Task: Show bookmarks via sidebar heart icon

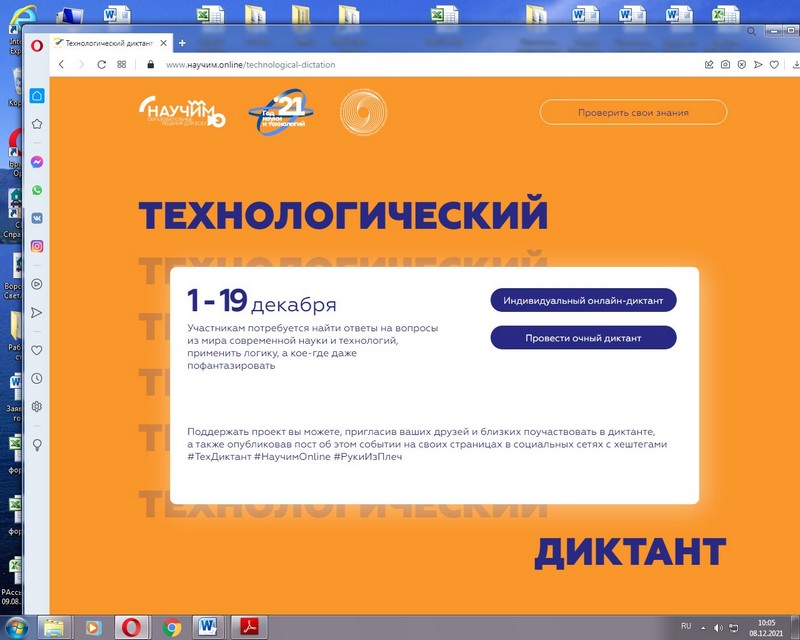Action: coord(37,350)
